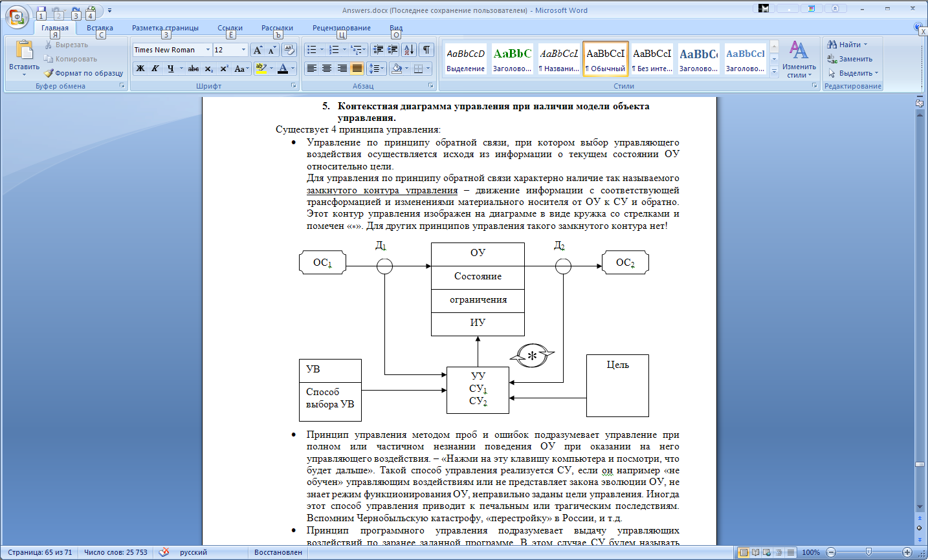
Task: Go to the Рассылки tab
Action: click(277, 28)
